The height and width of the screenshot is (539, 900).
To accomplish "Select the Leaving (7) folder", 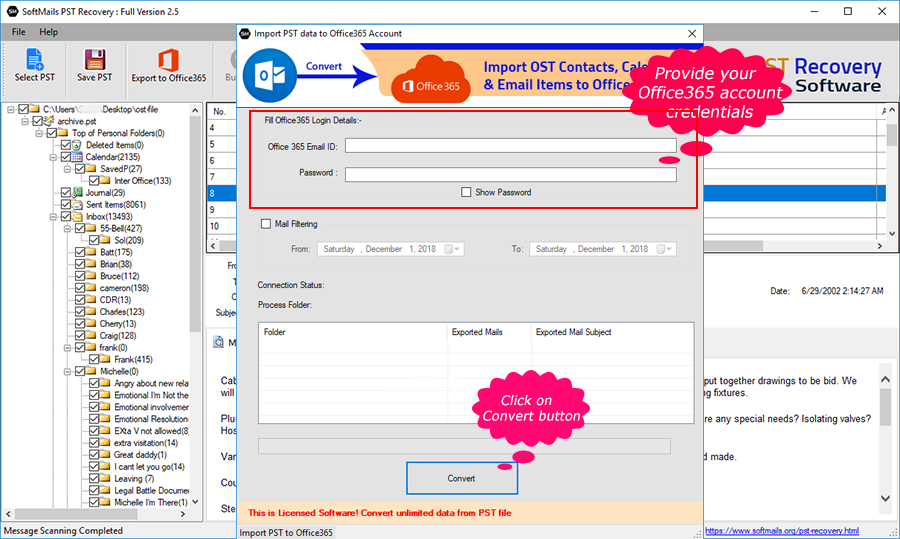I will pyautogui.click(x=134, y=479).
